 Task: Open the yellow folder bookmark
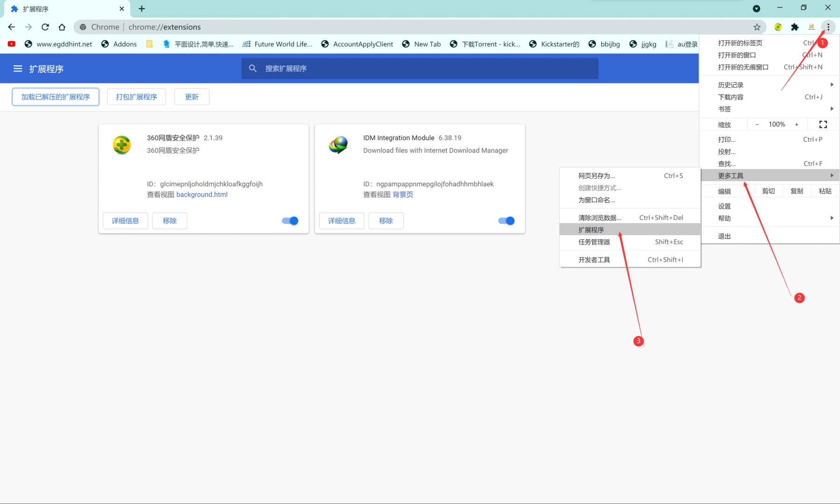(x=149, y=44)
